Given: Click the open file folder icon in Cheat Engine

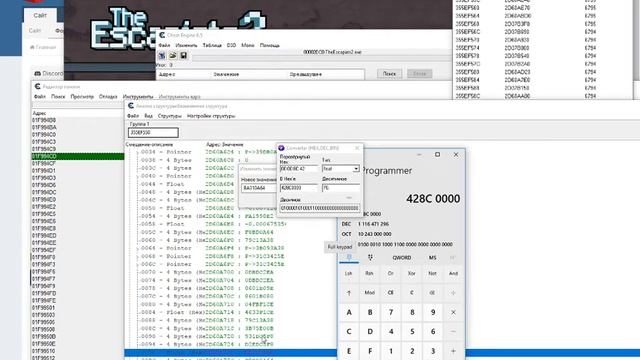Looking at the screenshot, I should pos(173,56).
